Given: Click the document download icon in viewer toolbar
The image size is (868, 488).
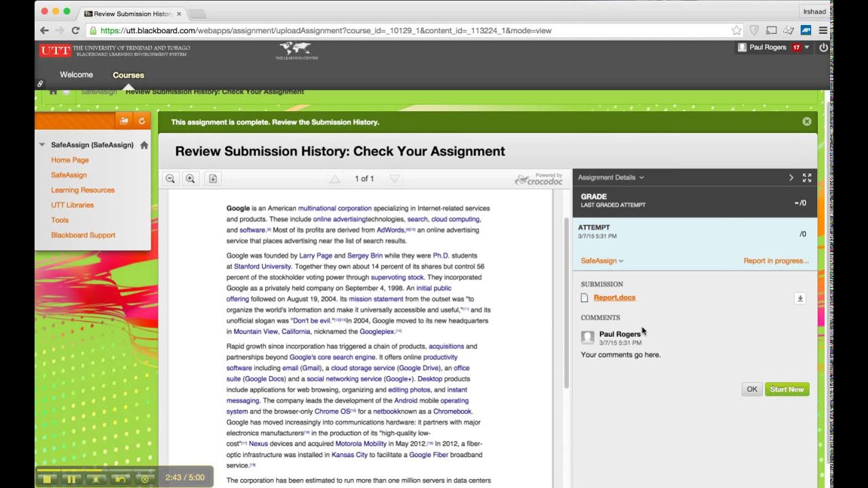Looking at the screenshot, I should [212, 179].
